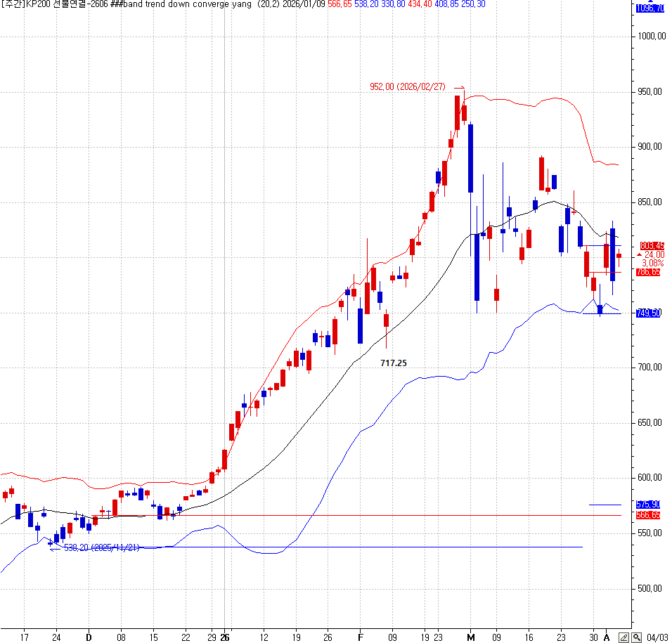Click the 1000.00 level on price axis

651,37
